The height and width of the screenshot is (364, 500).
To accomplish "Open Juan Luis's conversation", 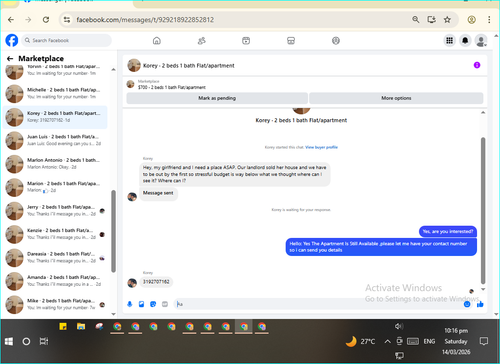I will pos(55,140).
